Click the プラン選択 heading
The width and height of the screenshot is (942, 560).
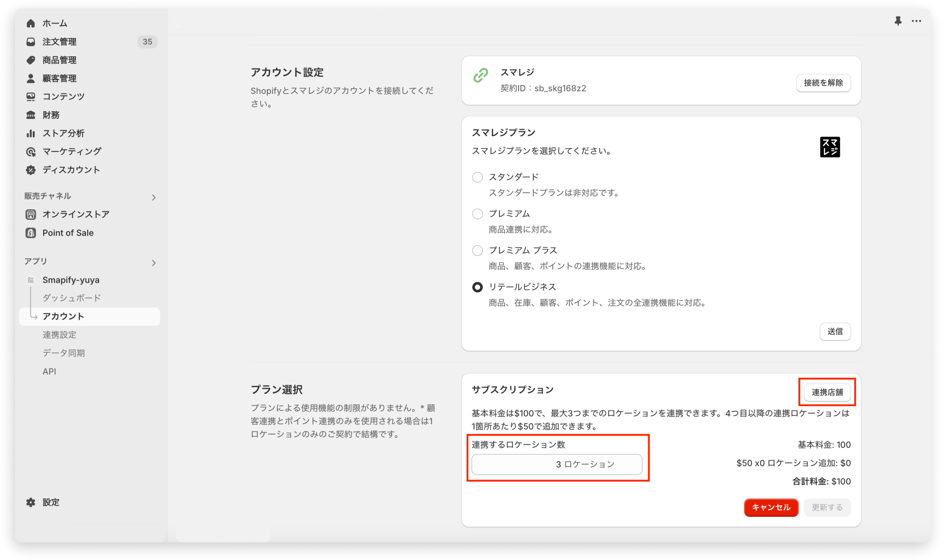(276, 389)
